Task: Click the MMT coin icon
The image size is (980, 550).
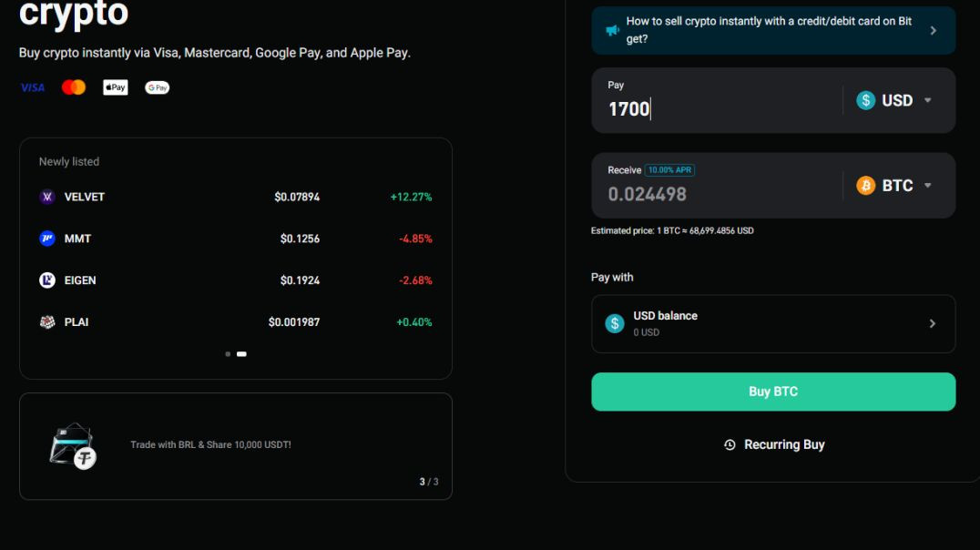Action: coord(47,239)
